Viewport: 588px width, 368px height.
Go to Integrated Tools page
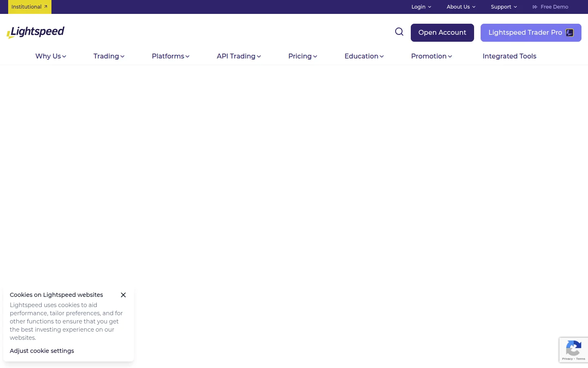point(509,56)
